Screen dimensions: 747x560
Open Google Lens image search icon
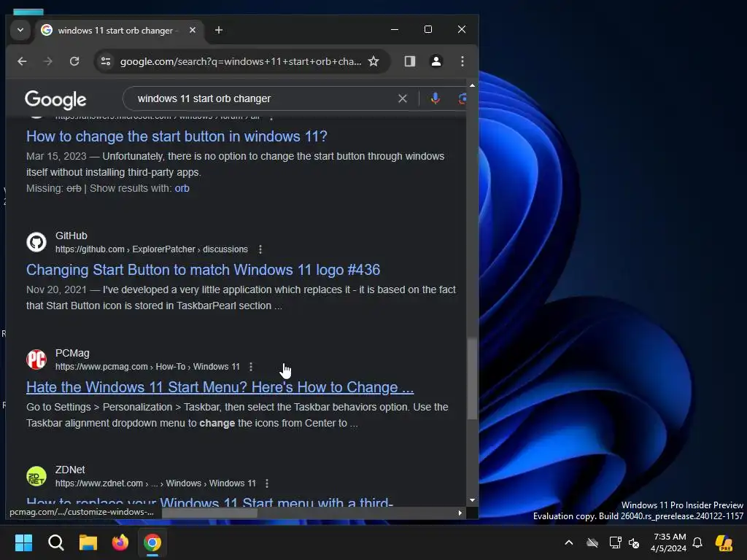[x=462, y=98]
